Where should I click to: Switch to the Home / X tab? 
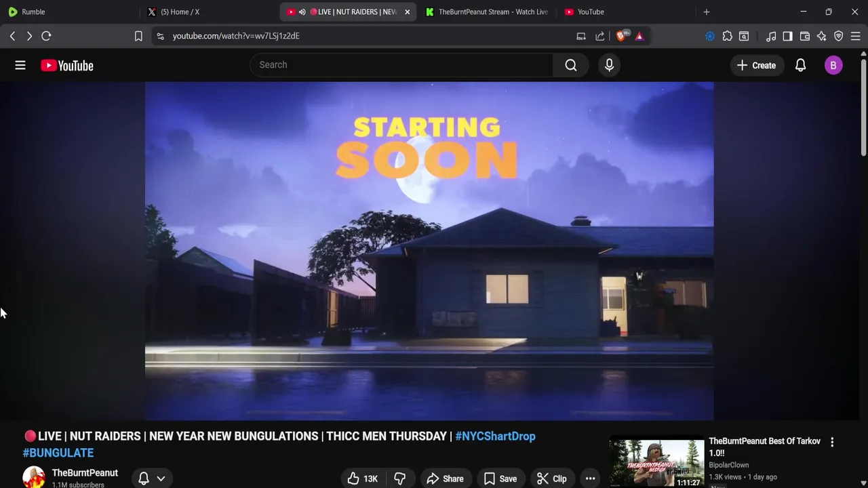pos(210,12)
